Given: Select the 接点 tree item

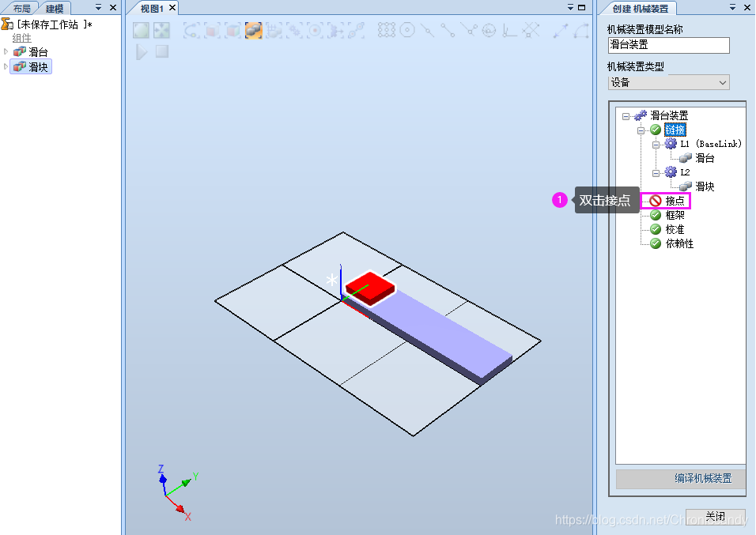Looking at the screenshot, I should click(x=675, y=201).
